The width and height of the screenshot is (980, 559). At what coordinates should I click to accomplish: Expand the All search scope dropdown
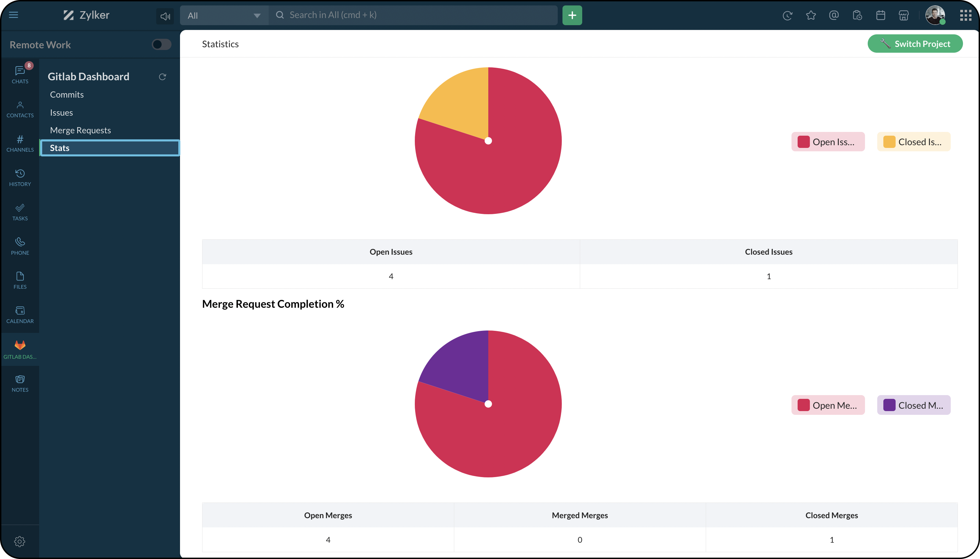[x=224, y=15]
